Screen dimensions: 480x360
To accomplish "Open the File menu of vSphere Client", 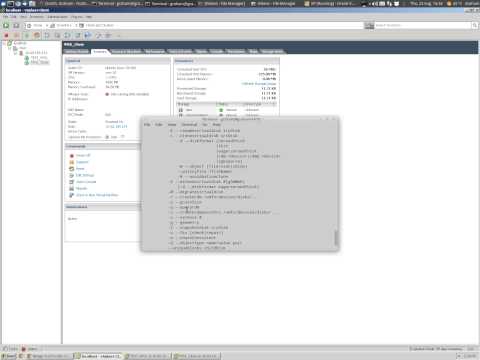I will tap(5, 17).
